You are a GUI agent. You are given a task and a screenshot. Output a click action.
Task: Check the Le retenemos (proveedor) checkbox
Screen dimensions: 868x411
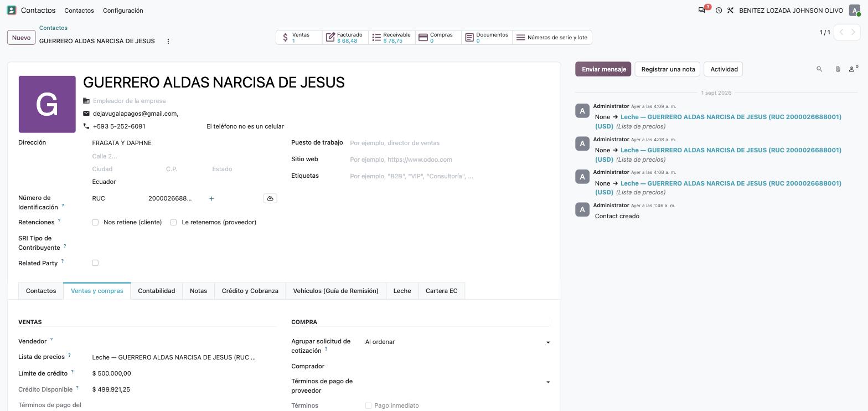click(x=173, y=222)
